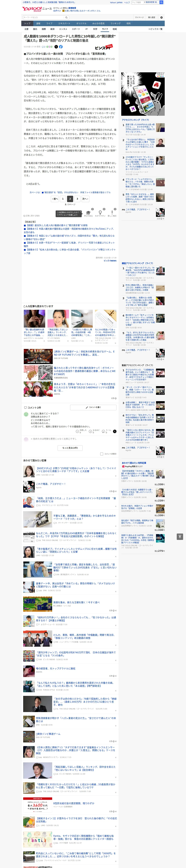Switch to the エキスパート tab
This screenshot has height=868, width=186.
[64, 23]
